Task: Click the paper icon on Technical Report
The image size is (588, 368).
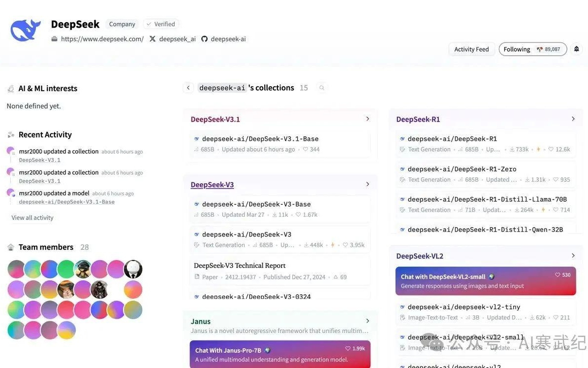Action: (197, 277)
